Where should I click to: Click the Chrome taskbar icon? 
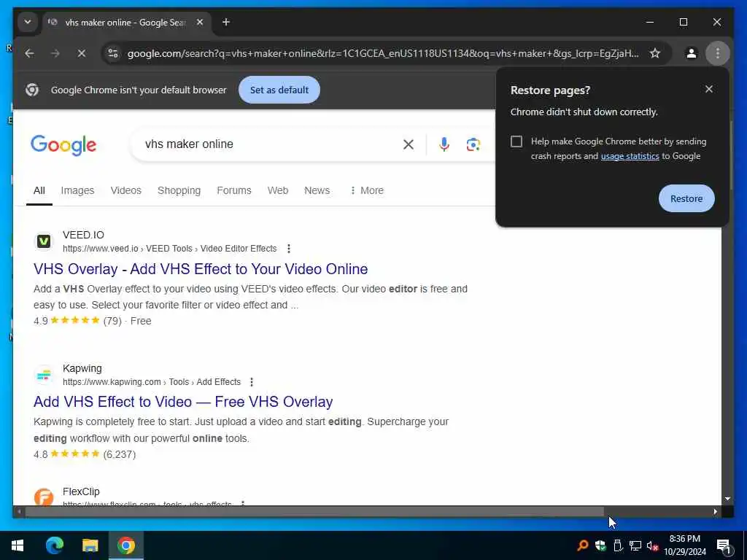pos(125,545)
